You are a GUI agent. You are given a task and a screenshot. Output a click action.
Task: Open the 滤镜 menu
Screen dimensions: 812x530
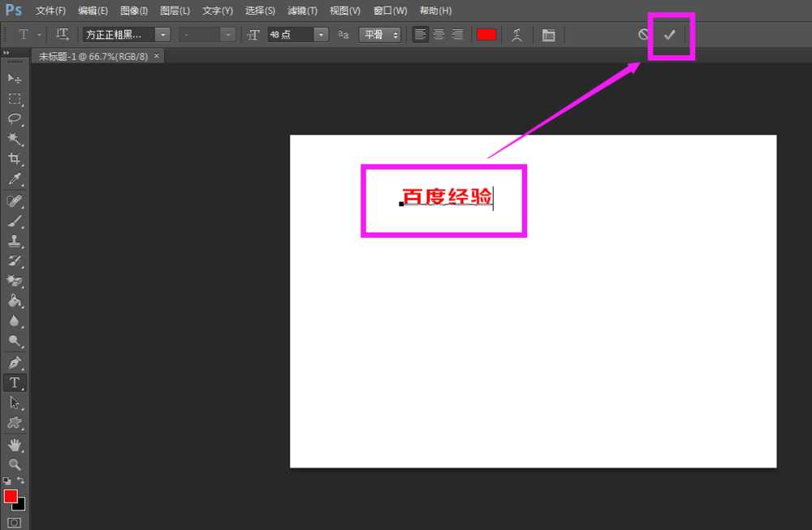tap(301, 11)
